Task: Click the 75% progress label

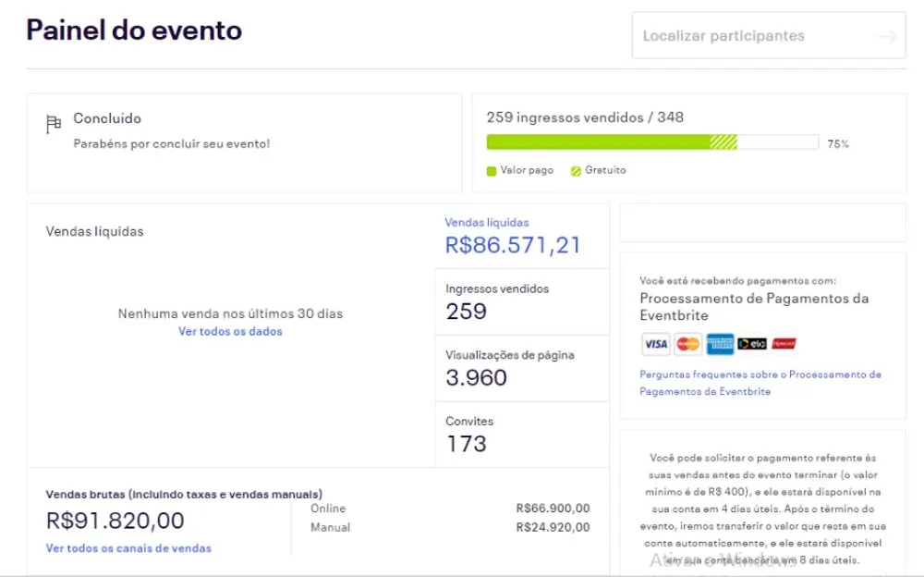Action: (x=838, y=144)
